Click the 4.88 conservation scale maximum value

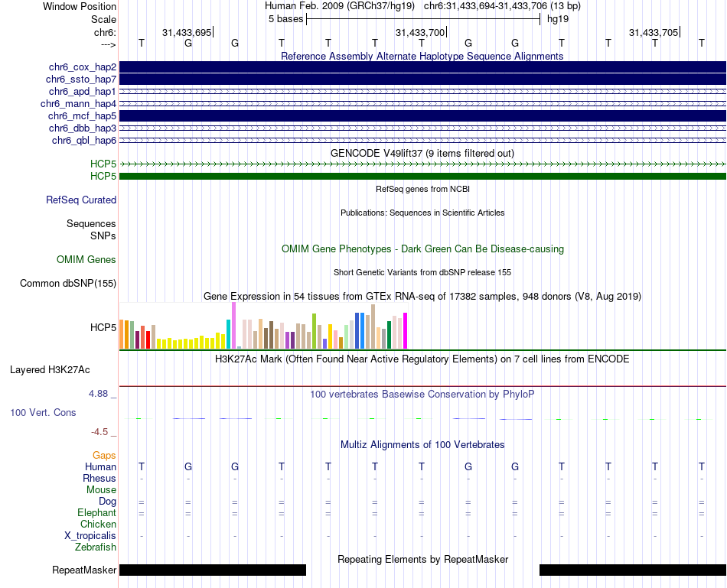98,393
